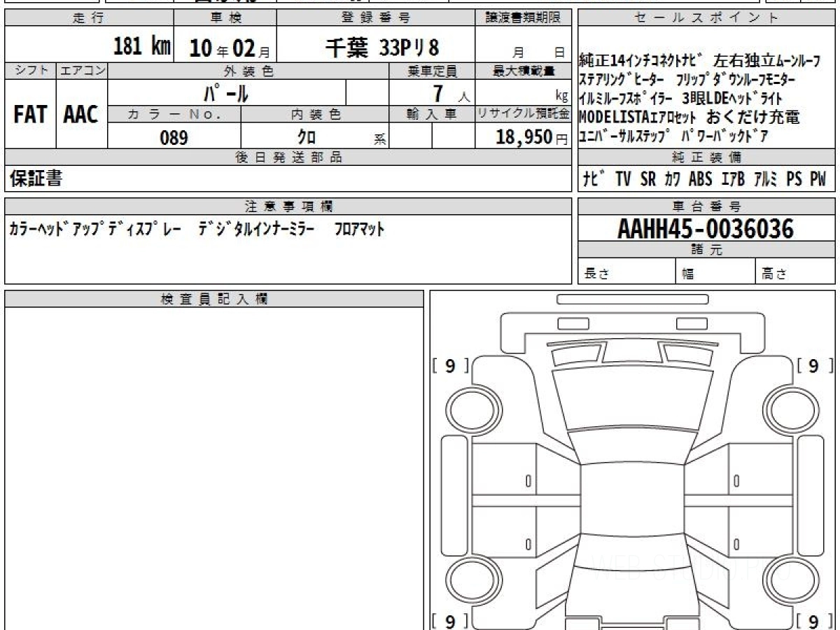Click the "後日発送部品" header
This screenshot has width=840, height=630.
click(x=288, y=157)
